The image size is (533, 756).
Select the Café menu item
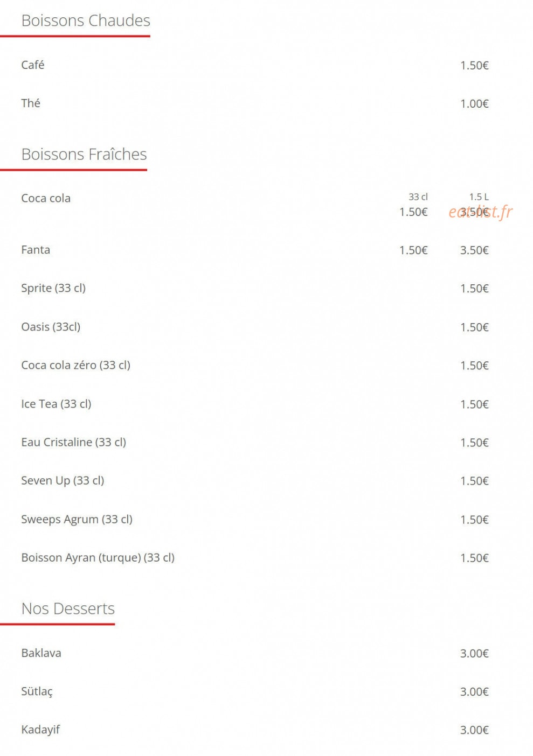pyautogui.click(x=33, y=65)
